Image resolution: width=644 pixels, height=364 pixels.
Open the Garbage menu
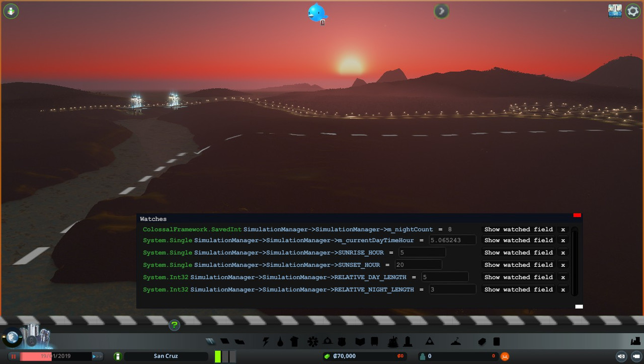click(x=295, y=342)
